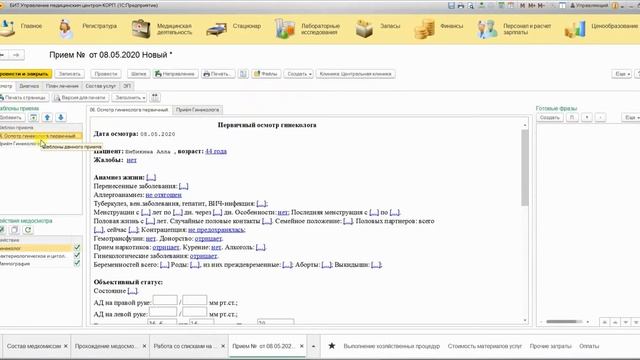Open the Лабораторные исследования flask icon
The width and height of the screenshot is (640, 360).
[285, 29]
